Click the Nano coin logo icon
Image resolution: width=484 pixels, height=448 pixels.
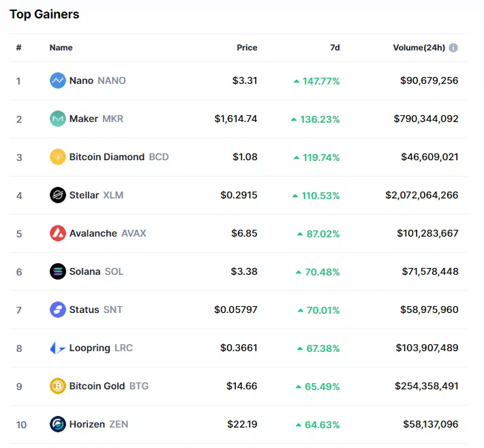58,80
